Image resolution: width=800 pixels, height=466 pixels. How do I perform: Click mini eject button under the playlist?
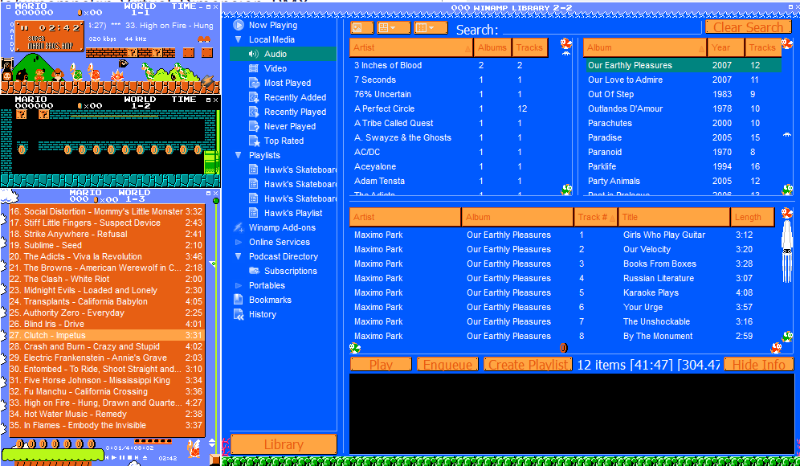(145, 457)
